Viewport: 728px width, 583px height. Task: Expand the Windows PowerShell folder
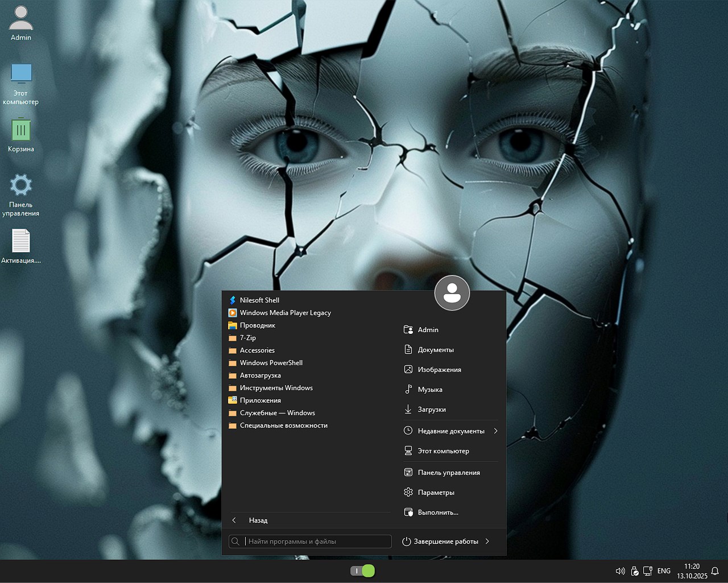[x=271, y=363]
